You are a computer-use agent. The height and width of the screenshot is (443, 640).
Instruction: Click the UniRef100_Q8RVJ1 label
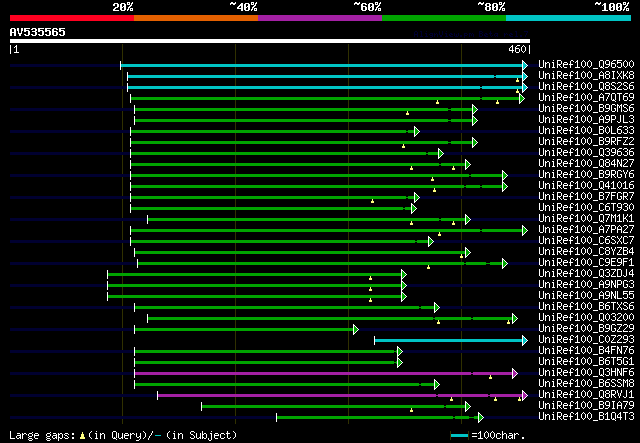[x=586, y=395]
